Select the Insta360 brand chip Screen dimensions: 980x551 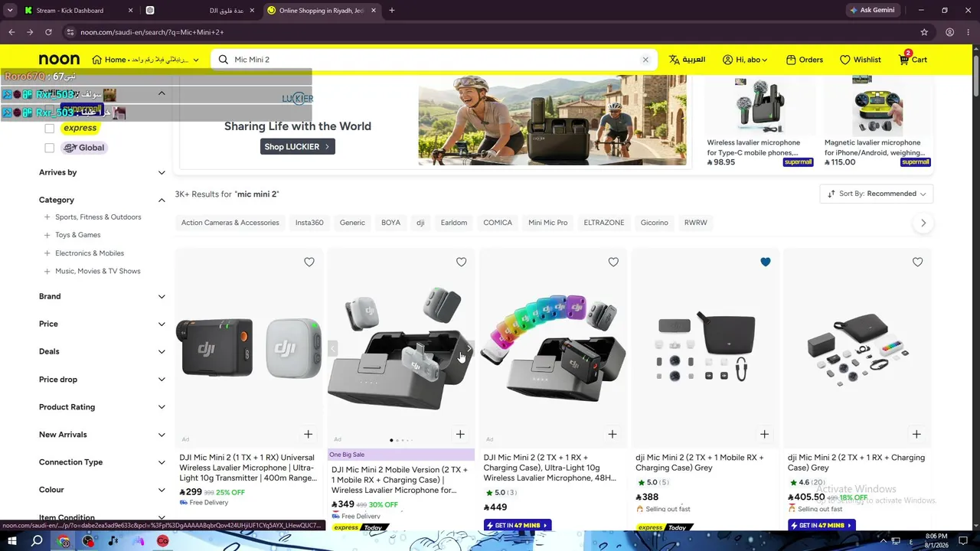click(x=309, y=223)
